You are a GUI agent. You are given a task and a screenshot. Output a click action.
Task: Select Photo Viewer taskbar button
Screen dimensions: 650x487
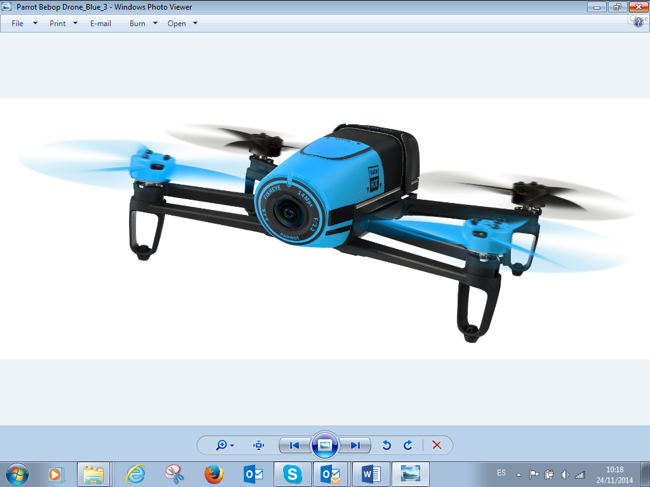410,474
